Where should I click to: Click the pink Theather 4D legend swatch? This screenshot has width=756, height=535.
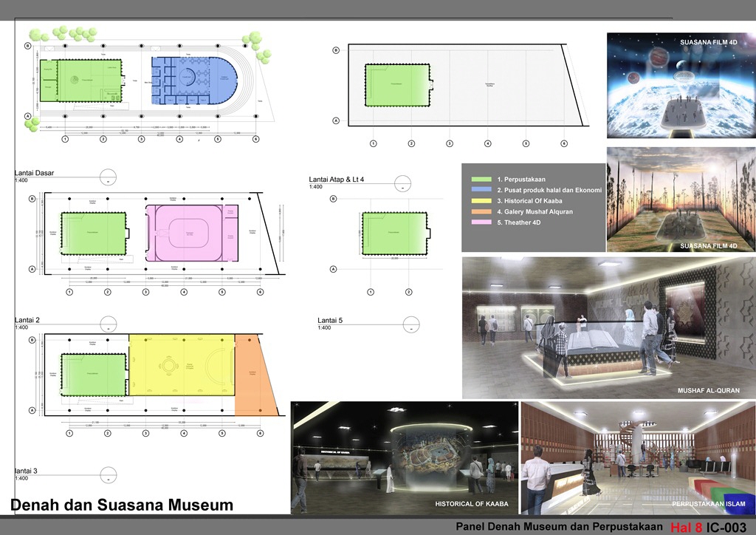pos(481,222)
